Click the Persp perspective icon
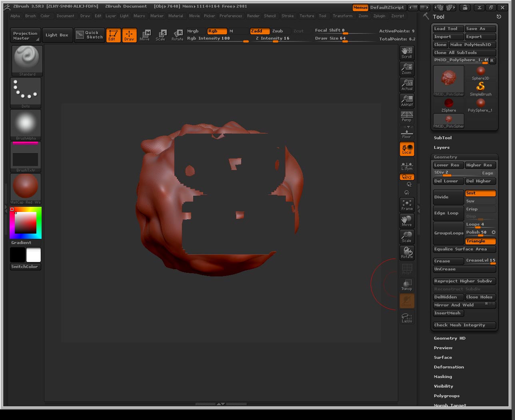The width and height of the screenshot is (515, 420). (407, 116)
